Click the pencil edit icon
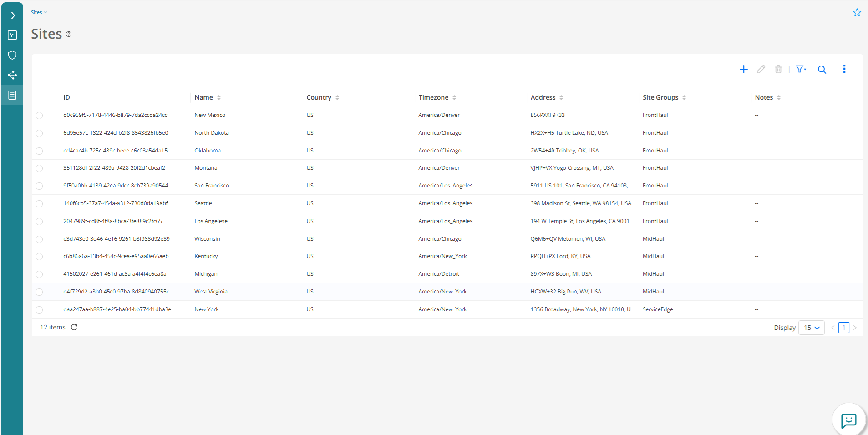The height and width of the screenshot is (435, 868). pyautogui.click(x=761, y=69)
